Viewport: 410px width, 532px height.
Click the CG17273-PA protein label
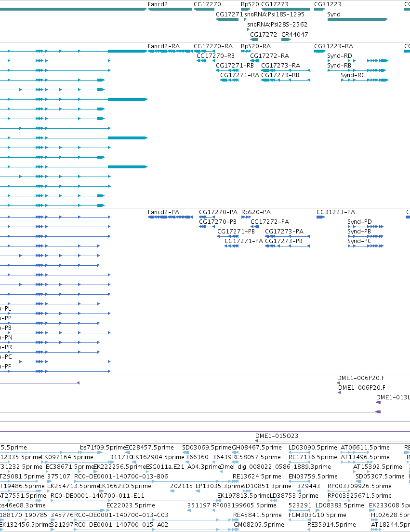click(284, 232)
